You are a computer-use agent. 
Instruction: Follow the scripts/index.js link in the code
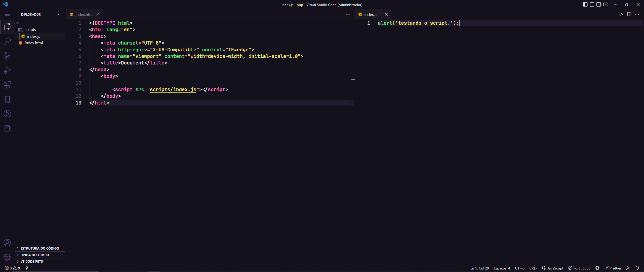(x=173, y=90)
